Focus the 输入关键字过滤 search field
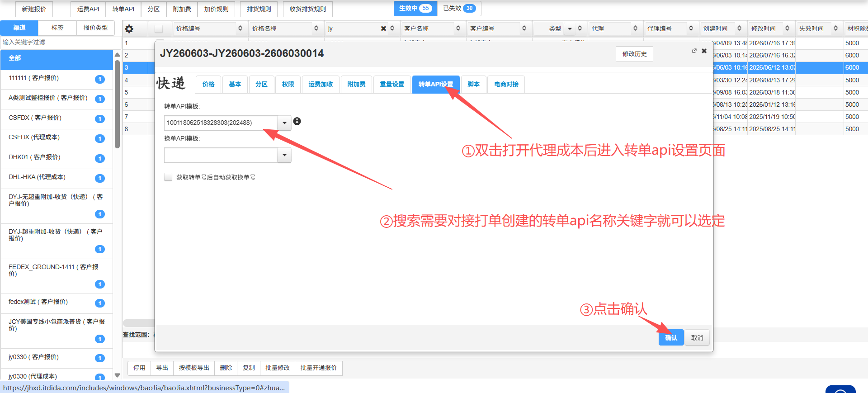 point(60,42)
